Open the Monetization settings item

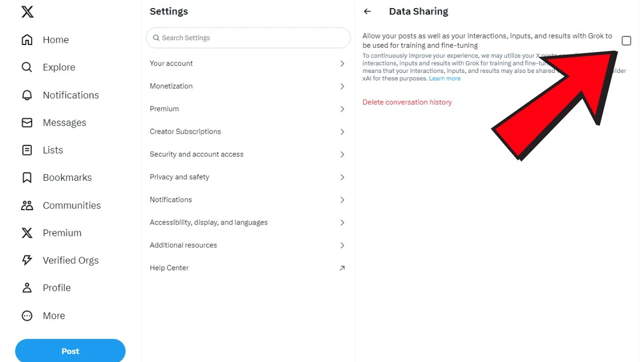click(x=171, y=86)
